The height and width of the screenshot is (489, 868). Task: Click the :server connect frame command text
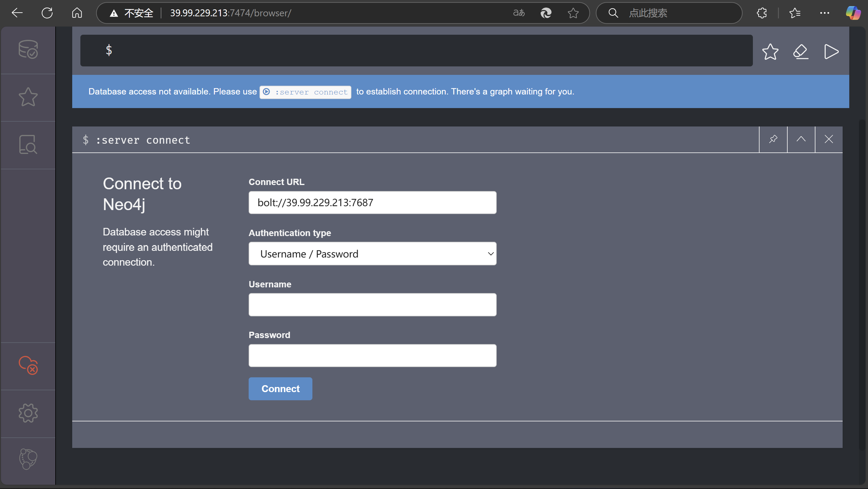(x=143, y=140)
